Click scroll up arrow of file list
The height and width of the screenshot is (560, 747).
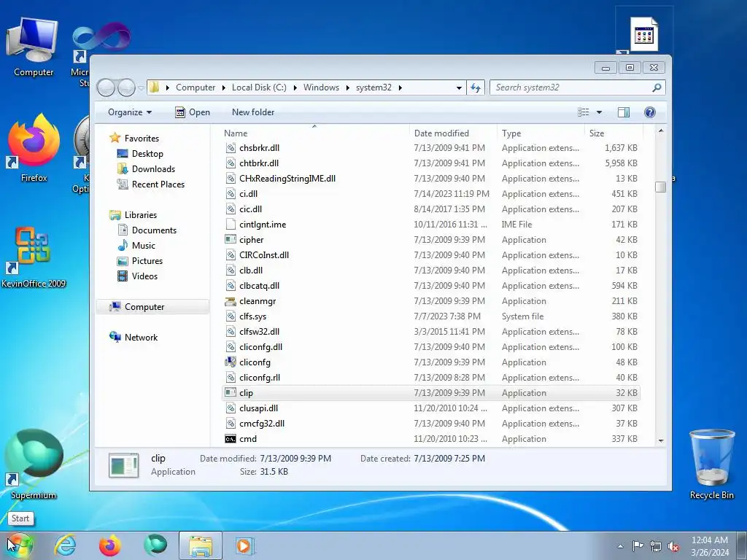pos(661,131)
